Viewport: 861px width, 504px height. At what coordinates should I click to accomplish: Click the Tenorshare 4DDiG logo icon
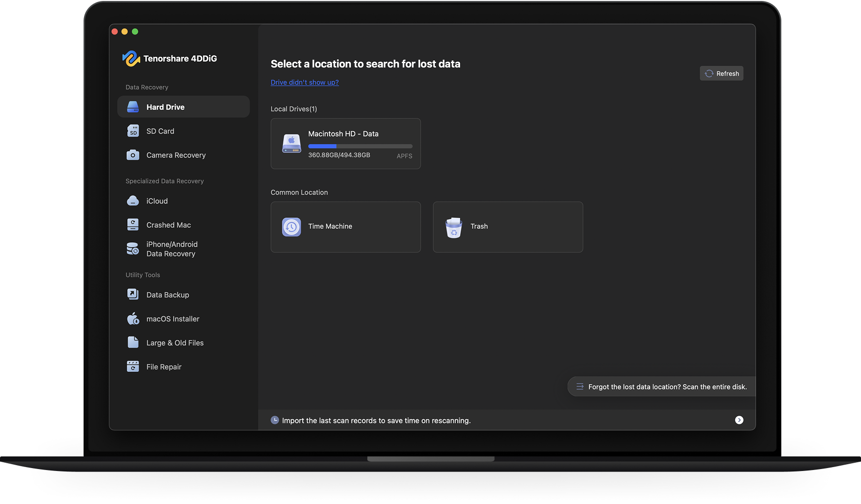tap(131, 58)
